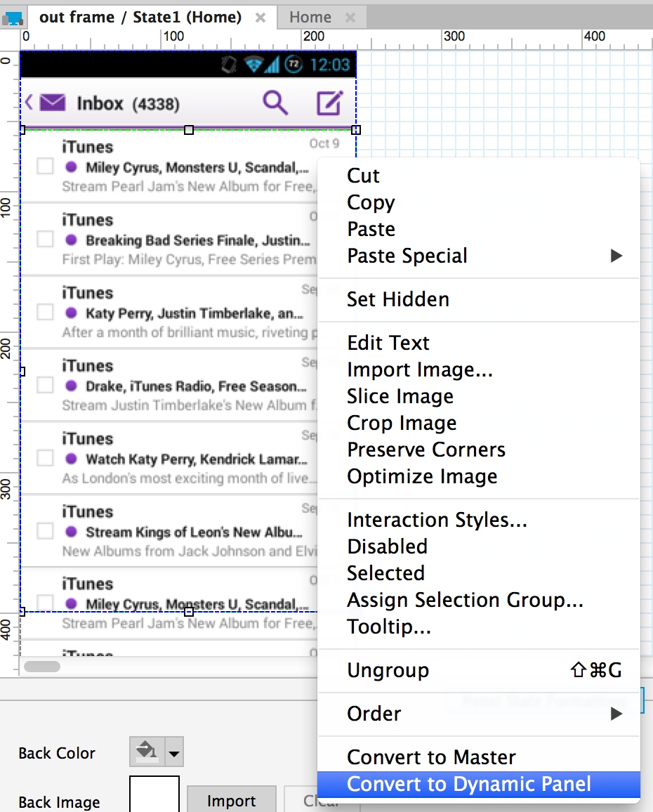Click the horizontal scrollbar thumb below canvas
This screenshot has height=812, width=653.
[x=42, y=667]
